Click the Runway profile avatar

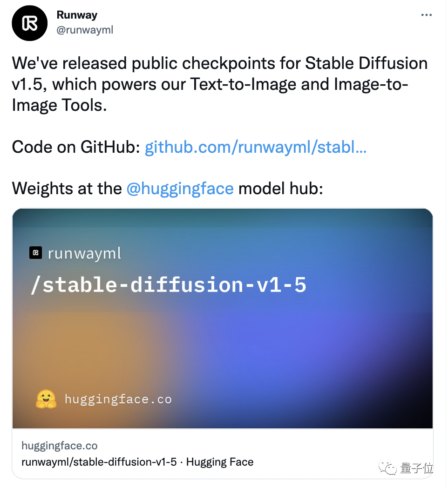tap(30, 22)
